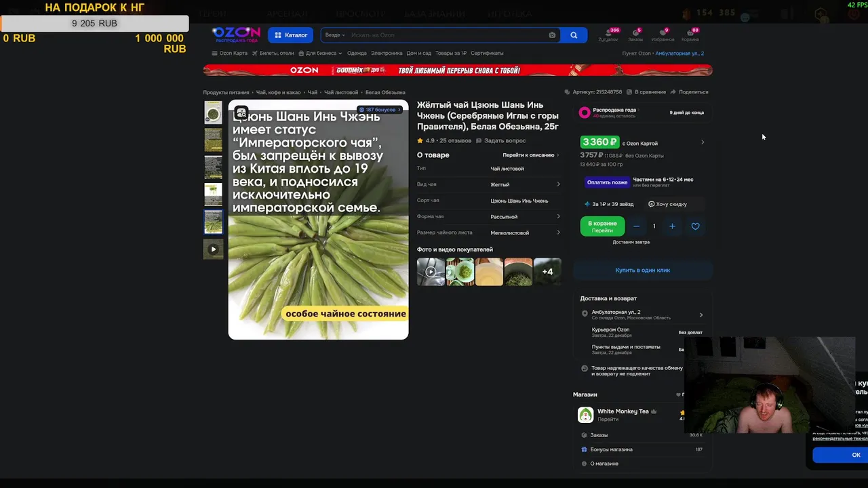The height and width of the screenshot is (488, 868).
Task: Open the Распродажа года promo
Action: (642, 113)
